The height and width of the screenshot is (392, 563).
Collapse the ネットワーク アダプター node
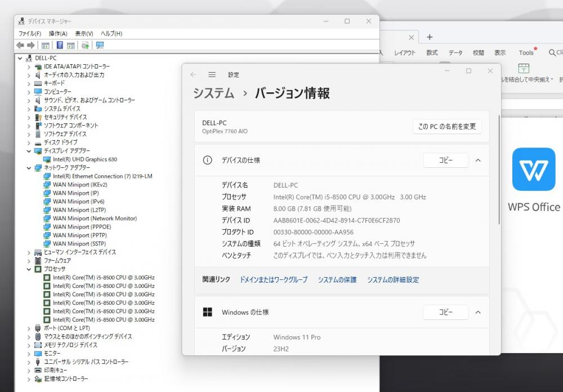[29, 168]
